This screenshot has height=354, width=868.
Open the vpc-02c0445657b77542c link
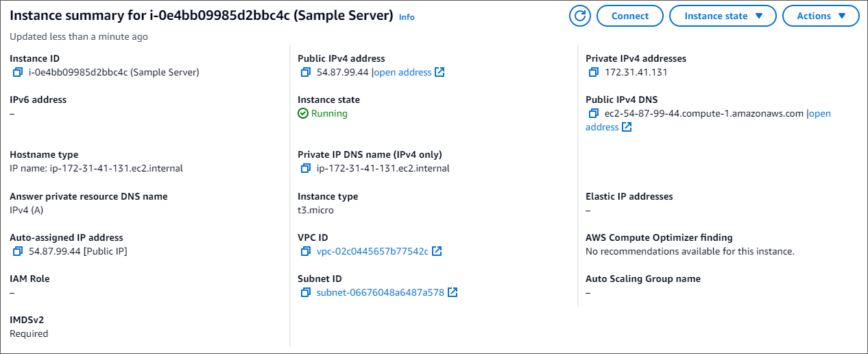click(x=372, y=251)
